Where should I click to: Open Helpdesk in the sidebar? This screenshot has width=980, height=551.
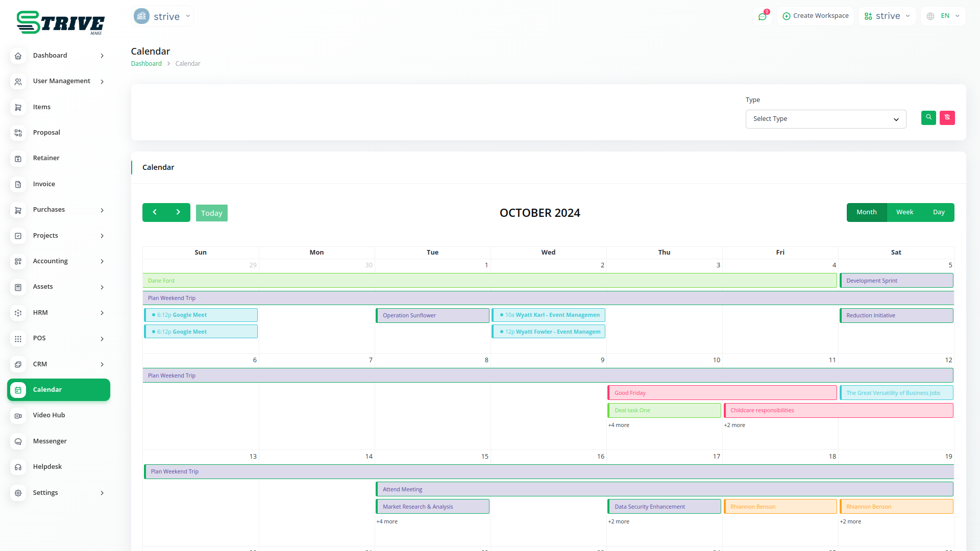pyautogui.click(x=47, y=467)
